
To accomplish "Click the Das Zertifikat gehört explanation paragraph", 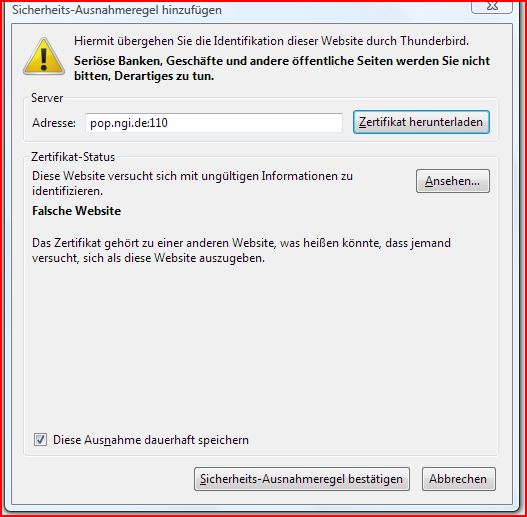I will (241, 250).
